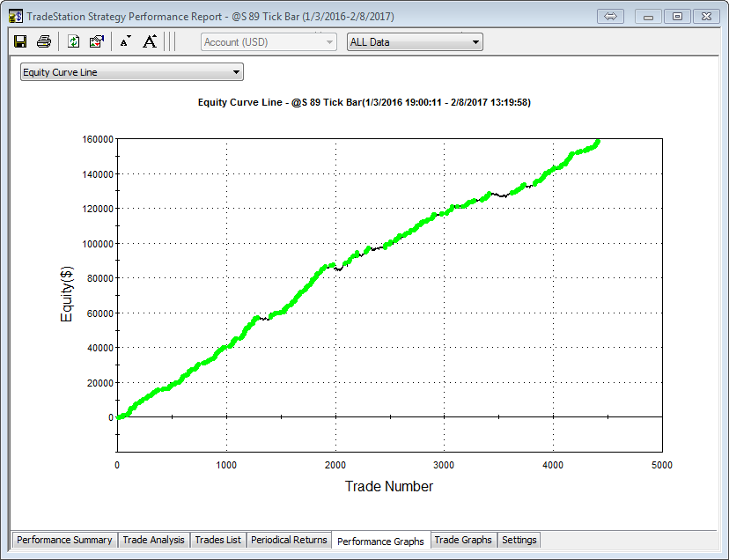The width and height of the screenshot is (729, 560).
Task: Maximize the performance report window
Action: coord(676,16)
